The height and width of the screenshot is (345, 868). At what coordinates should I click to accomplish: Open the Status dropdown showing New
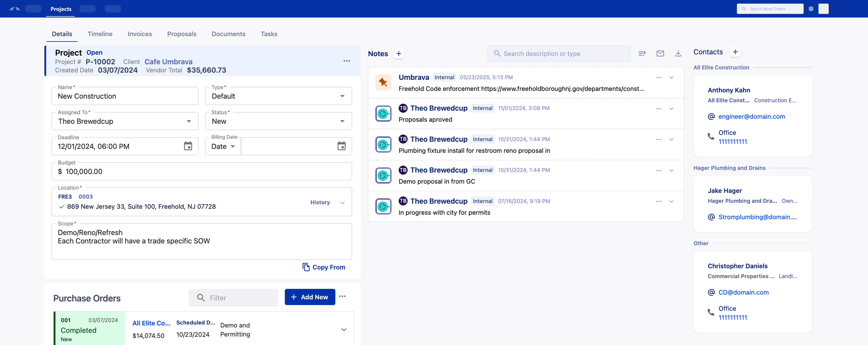tap(278, 121)
